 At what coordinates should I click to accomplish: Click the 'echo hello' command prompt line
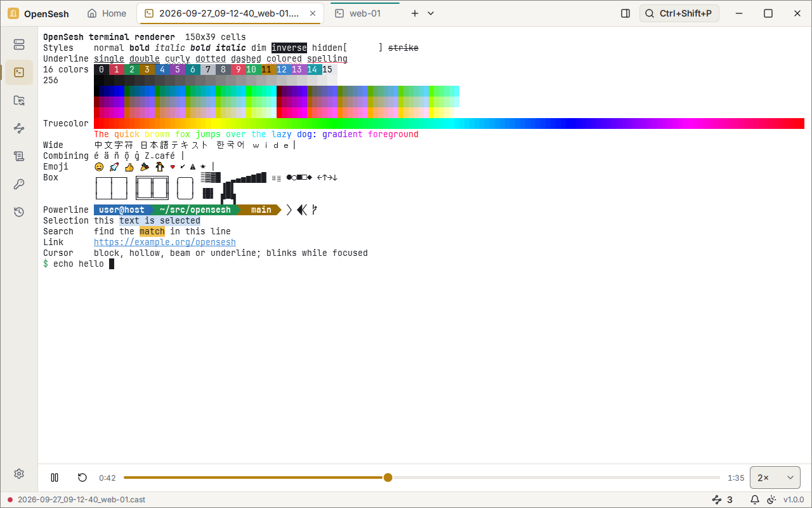(79, 264)
